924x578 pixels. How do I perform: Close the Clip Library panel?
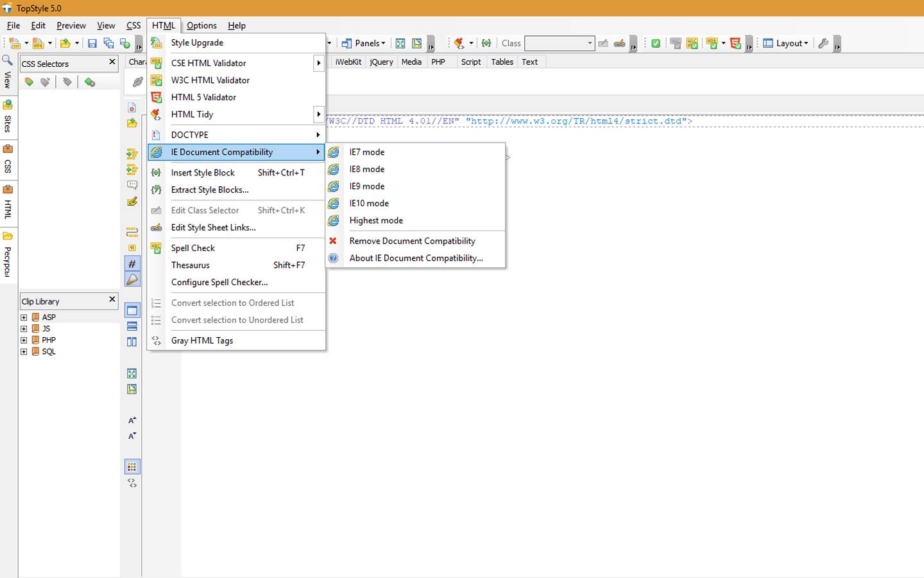pos(112,299)
